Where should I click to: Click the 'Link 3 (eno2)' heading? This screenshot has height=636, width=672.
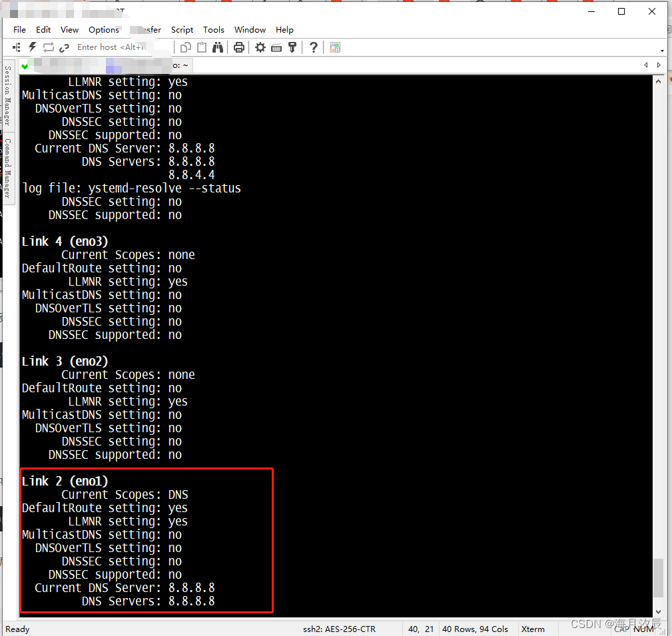tap(65, 361)
